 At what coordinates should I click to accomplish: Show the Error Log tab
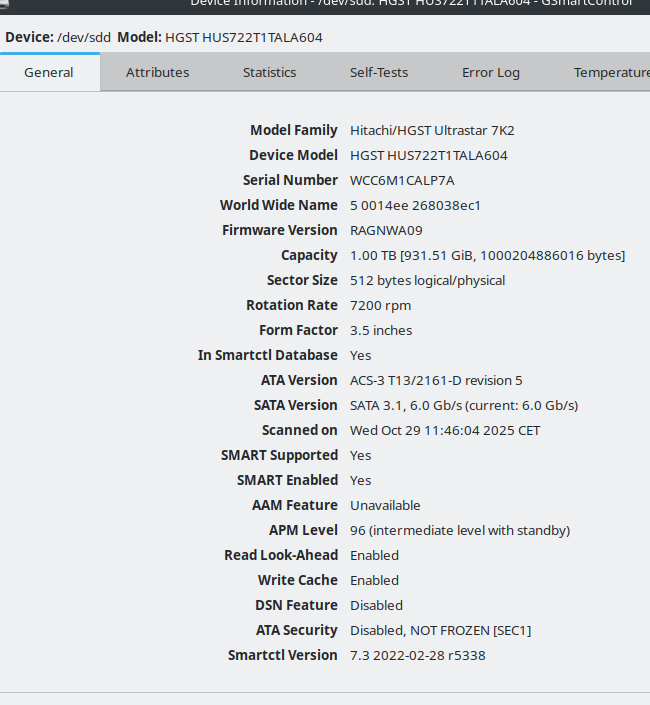click(x=490, y=72)
